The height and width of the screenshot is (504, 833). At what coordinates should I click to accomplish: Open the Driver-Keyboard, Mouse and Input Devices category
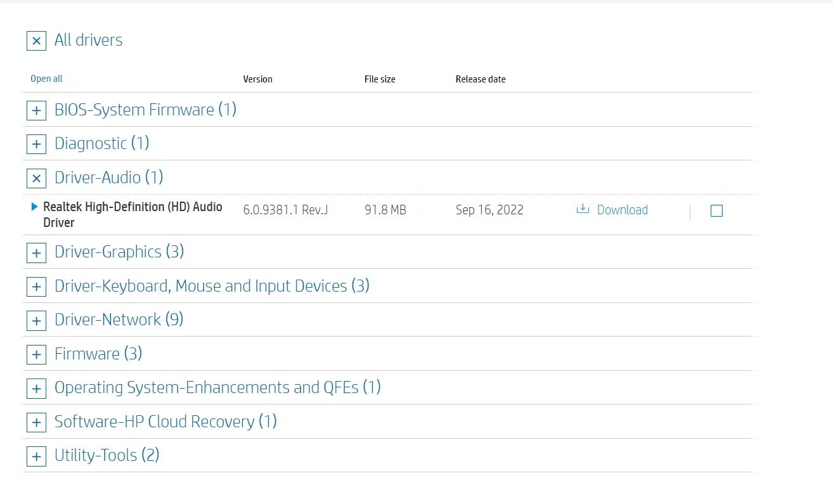point(211,286)
